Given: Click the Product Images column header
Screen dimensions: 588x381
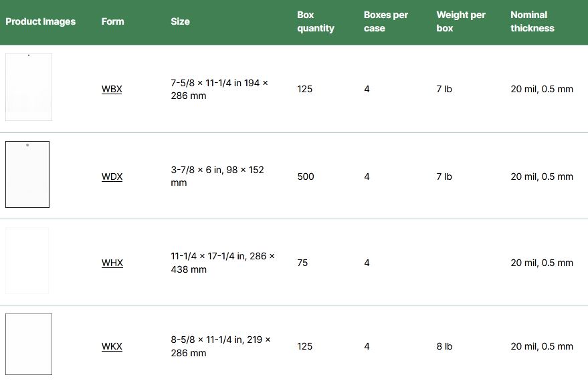Looking at the screenshot, I should pyautogui.click(x=40, y=21).
